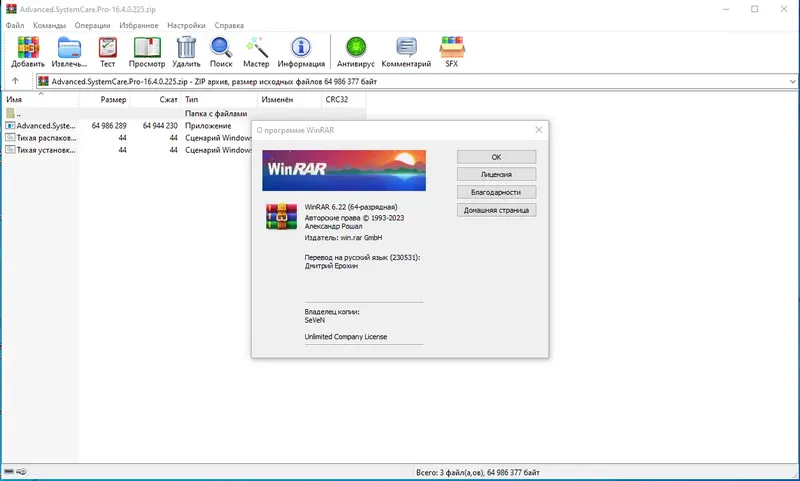Sort by the Тип column header

[x=219, y=99]
